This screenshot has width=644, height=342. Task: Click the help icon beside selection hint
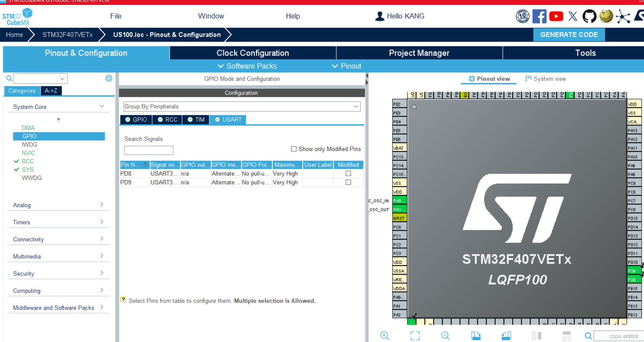(123, 300)
